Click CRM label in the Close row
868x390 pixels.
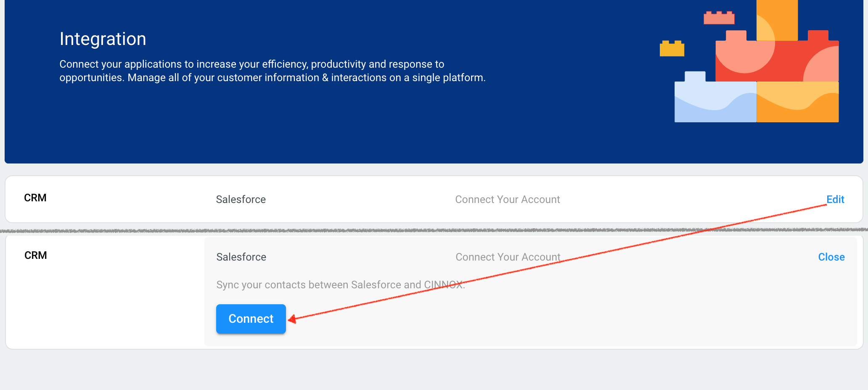36,256
